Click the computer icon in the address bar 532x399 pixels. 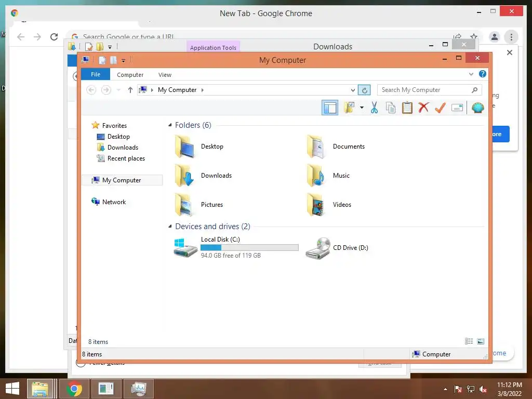(x=143, y=89)
